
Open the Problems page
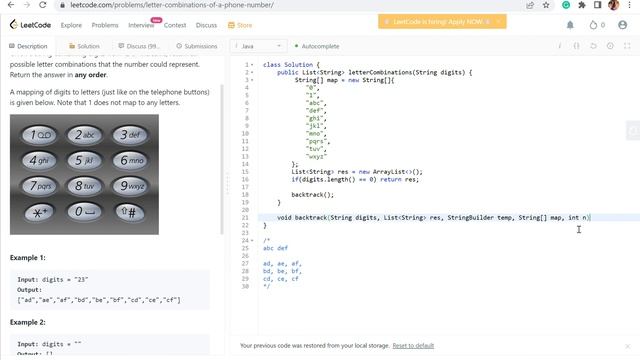coord(105,25)
